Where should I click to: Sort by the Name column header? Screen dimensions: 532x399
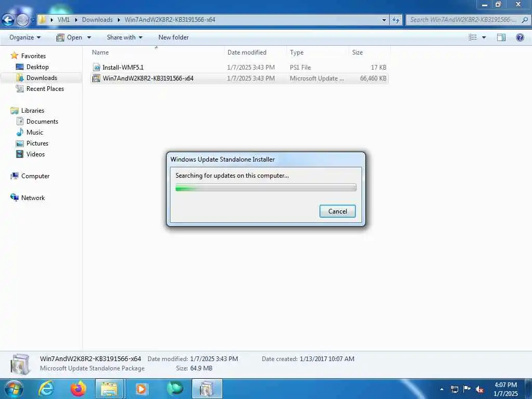157,52
